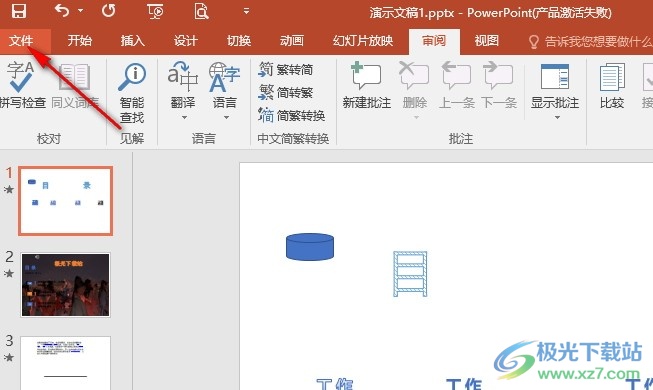The height and width of the screenshot is (390, 653).
Task: Select the light blue shelf shape on the slide
Action: 410,274
